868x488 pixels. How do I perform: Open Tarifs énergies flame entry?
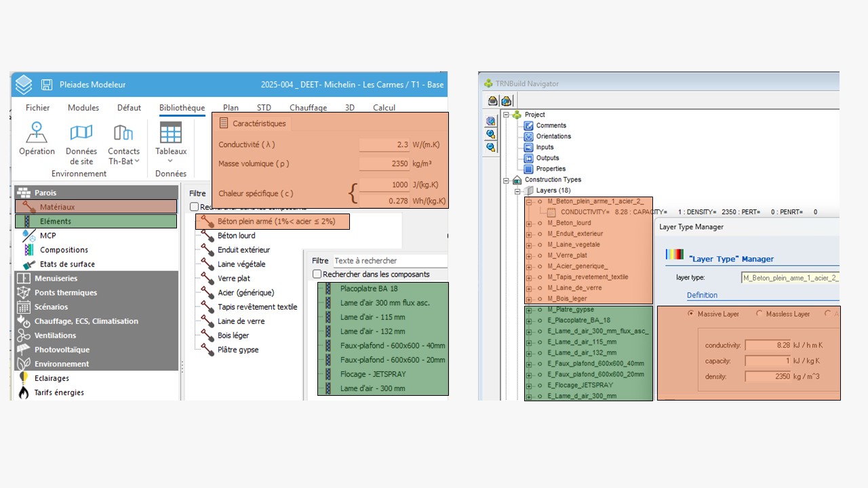(x=24, y=392)
